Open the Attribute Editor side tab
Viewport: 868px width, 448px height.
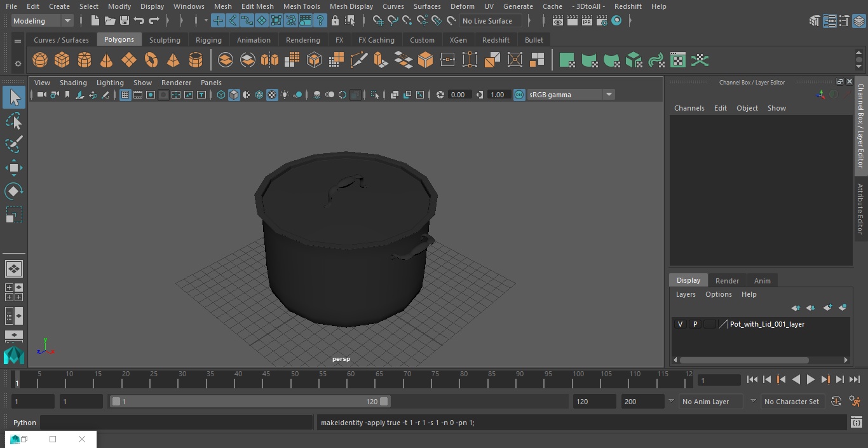click(x=860, y=209)
